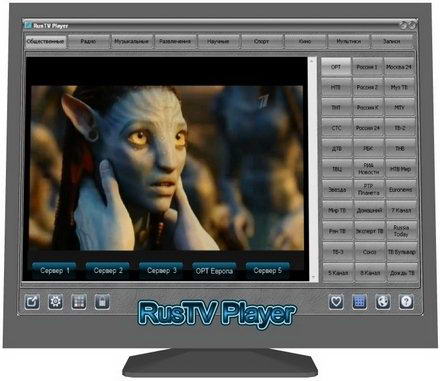Click the globe website icon
Image resolution: width=440 pixels, height=381 pixels.
click(x=383, y=302)
